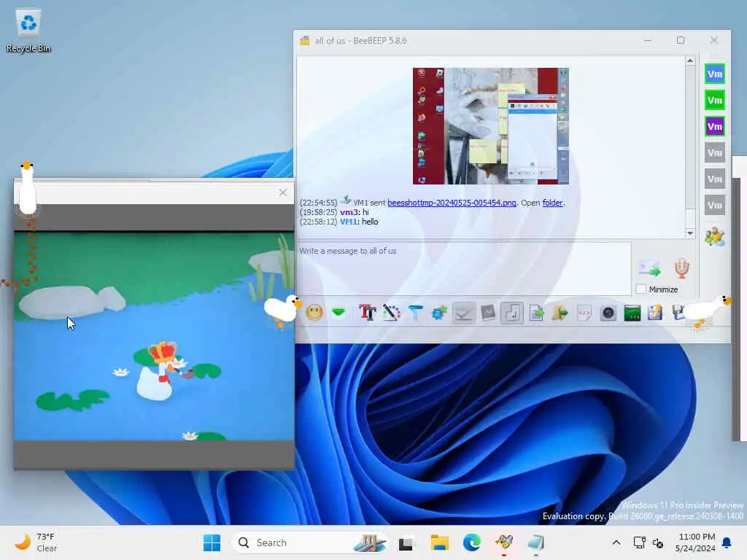Click the send folder icon with green arrow
Screen dimensions: 747x560
(x=560, y=313)
